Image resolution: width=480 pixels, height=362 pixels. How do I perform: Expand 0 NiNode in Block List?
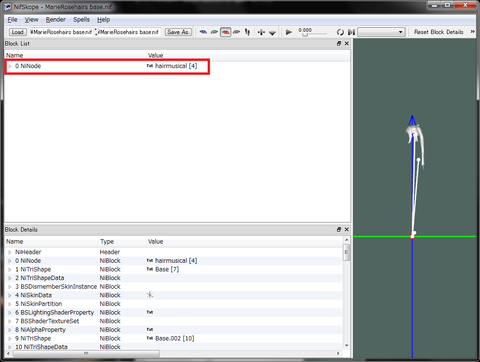(10, 66)
